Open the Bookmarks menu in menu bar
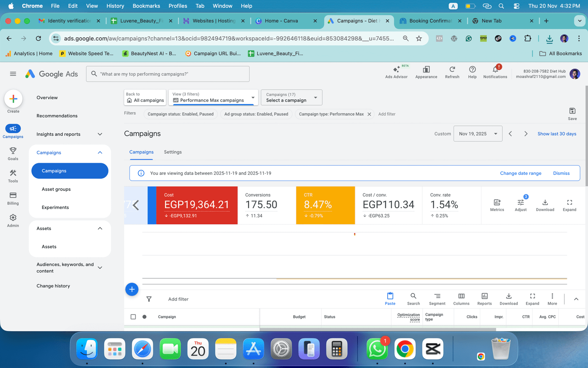This screenshot has height=368, width=588. tap(146, 6)
